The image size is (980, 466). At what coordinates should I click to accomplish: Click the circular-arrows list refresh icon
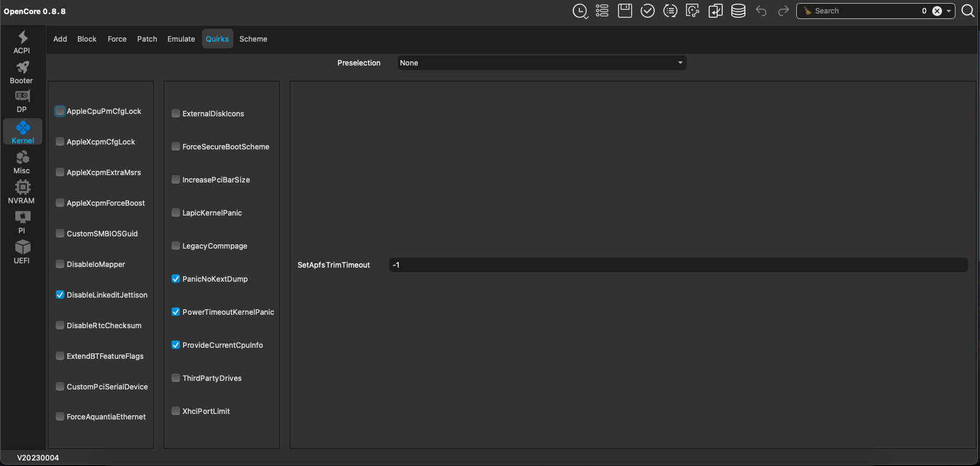tap(670, 11)
